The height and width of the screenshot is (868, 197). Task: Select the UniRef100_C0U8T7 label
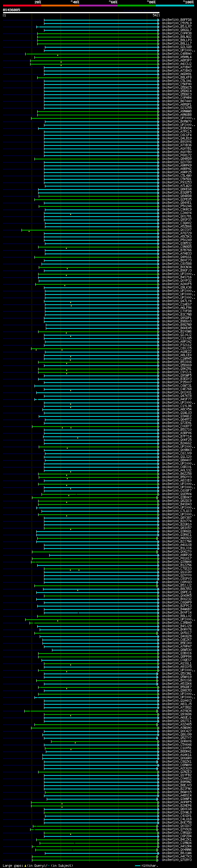(x=177, y=426)
